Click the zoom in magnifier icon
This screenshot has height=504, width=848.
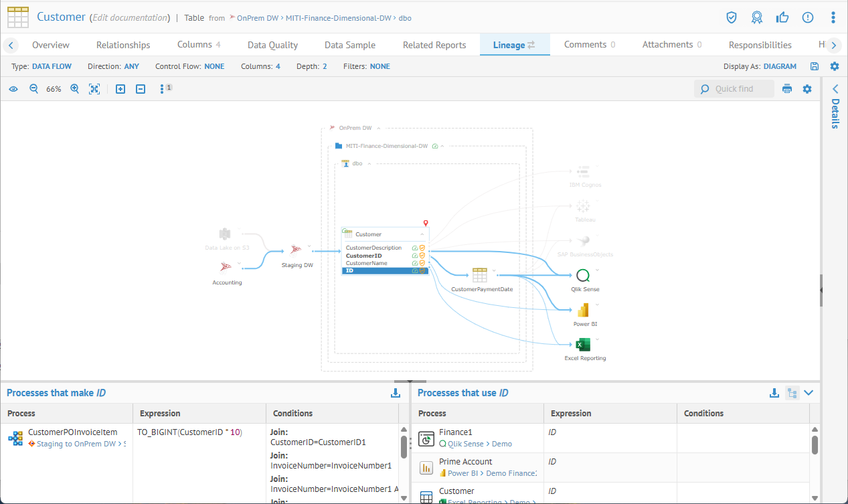point(75,89)
